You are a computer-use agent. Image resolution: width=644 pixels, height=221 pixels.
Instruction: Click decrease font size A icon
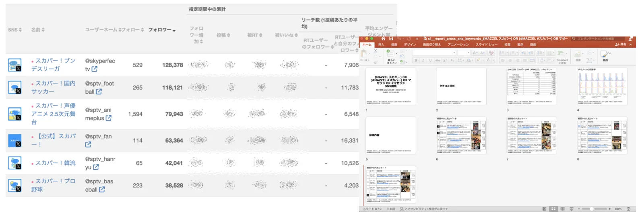483,53
